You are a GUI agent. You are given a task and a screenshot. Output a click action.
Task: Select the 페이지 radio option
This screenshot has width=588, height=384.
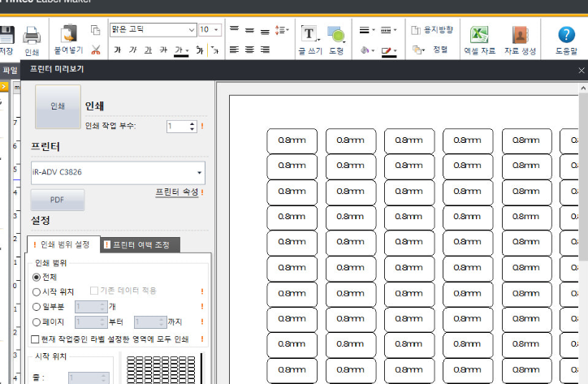pyautogui.click(x=37, y=322)
